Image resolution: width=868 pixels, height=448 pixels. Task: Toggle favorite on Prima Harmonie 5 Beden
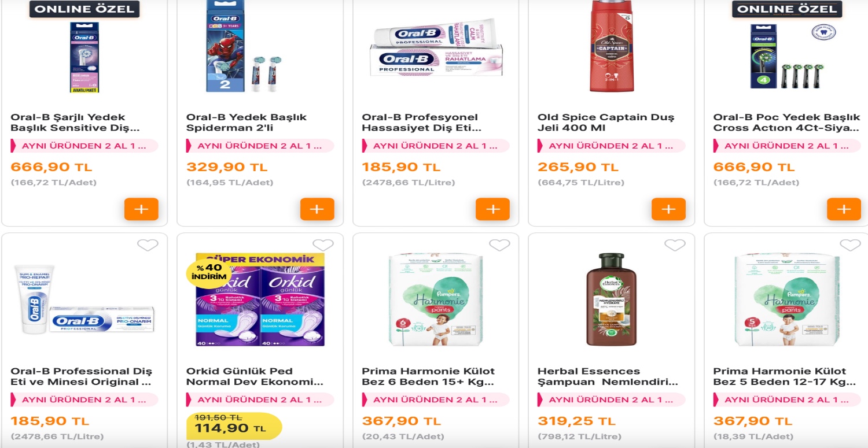[x=850, y=246]
